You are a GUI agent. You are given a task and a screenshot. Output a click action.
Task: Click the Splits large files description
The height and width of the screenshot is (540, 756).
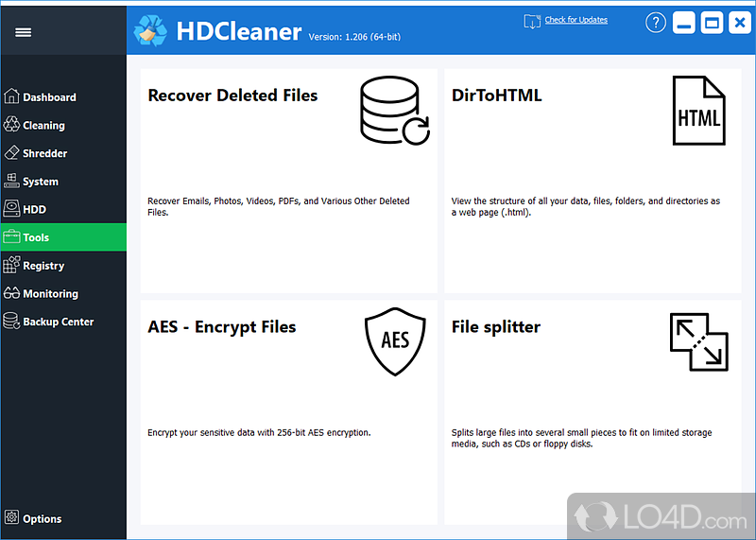[x=581, y=438]
